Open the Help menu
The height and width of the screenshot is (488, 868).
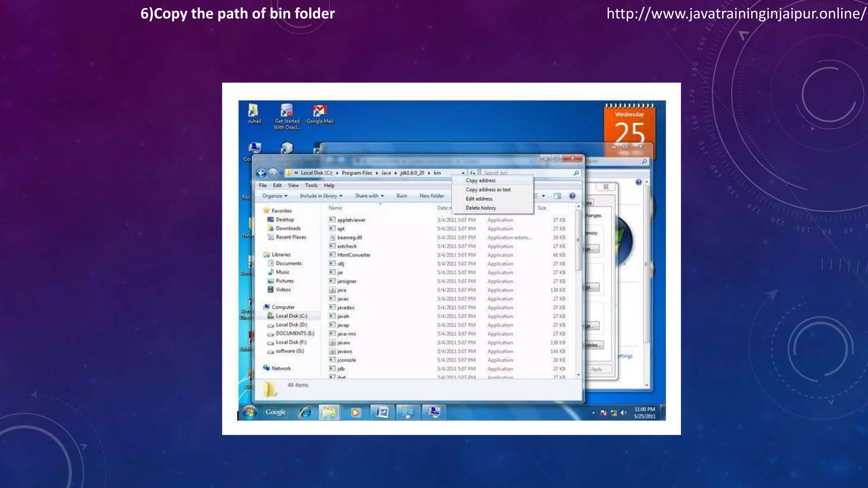pyautogui.click(x=329, y=186)
